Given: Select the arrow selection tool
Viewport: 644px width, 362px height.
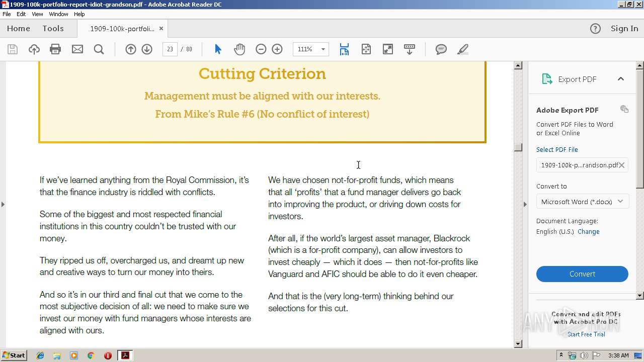Looking at the screenshot, I should pos(218,49).
